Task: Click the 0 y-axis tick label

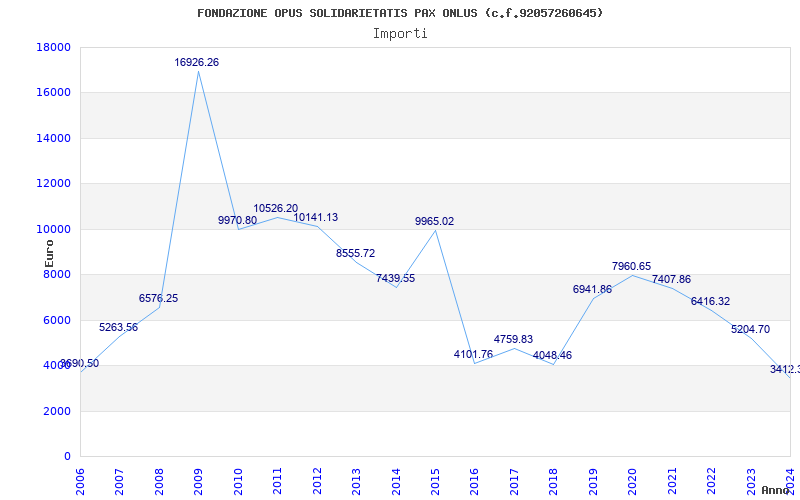Action: tap(67, 456)
